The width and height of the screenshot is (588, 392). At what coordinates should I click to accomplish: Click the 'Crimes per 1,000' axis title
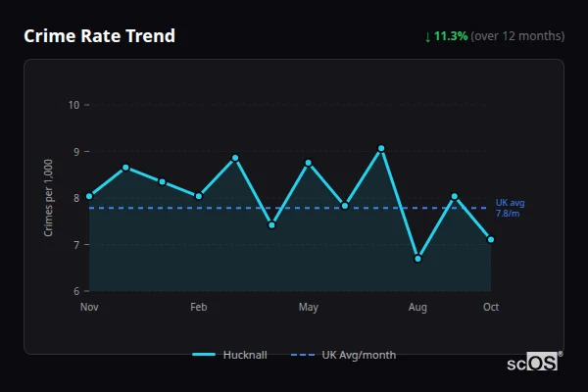(x=48, y=198)
